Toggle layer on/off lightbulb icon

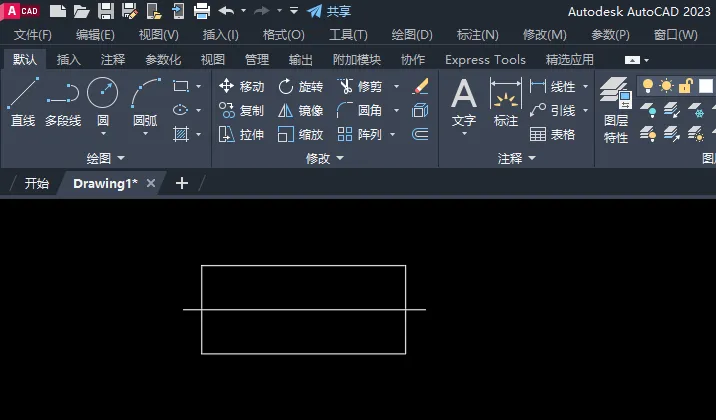point(648,86)
